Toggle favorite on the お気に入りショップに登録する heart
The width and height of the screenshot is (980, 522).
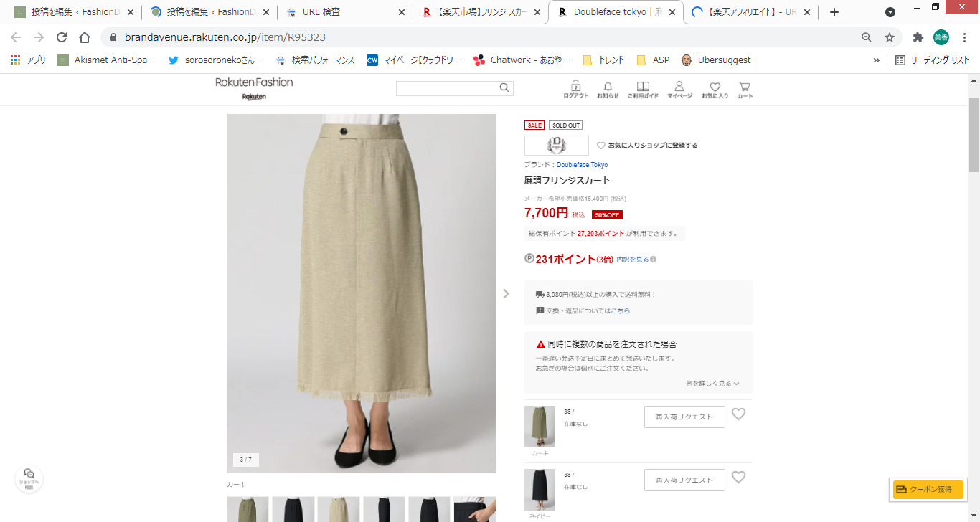[x=601, y=145]
